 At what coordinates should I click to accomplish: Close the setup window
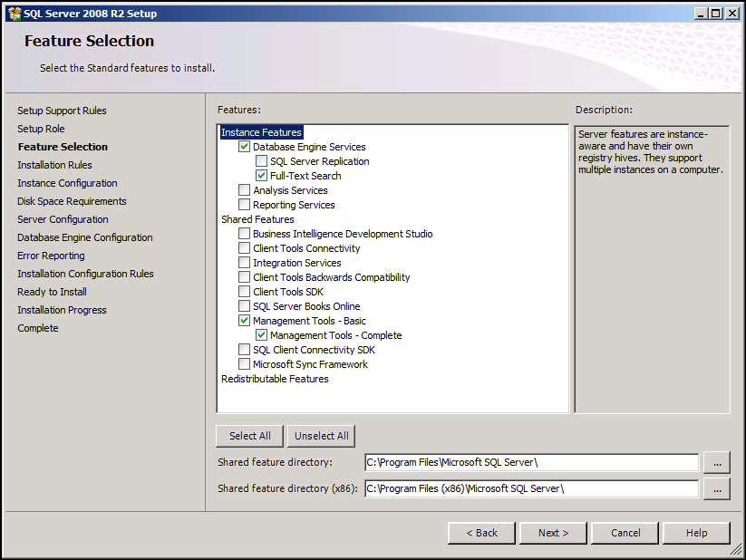tap(732, 14)
